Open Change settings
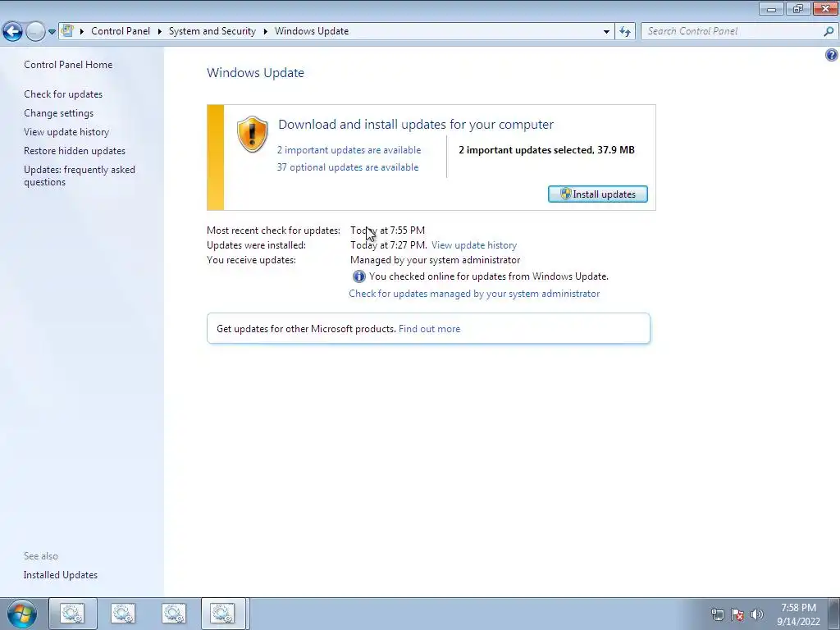Viewport: 840px width, 630px height. (58, 113)
